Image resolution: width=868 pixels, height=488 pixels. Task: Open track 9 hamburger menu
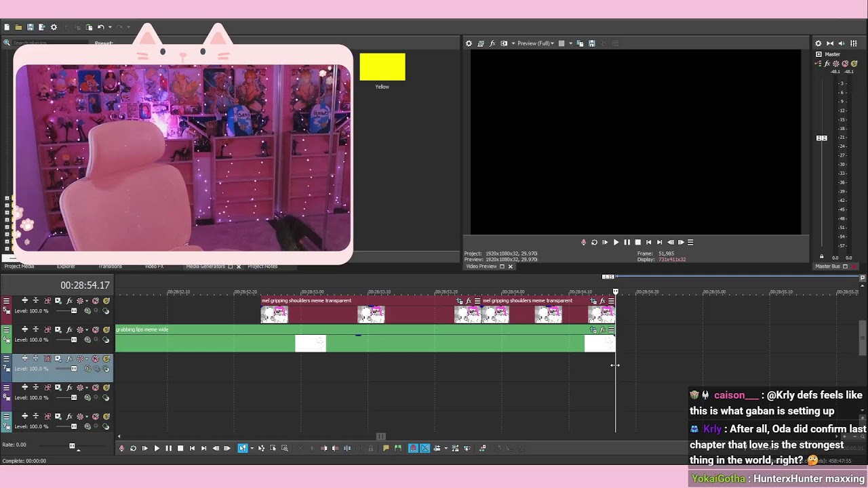coord(6,416)
